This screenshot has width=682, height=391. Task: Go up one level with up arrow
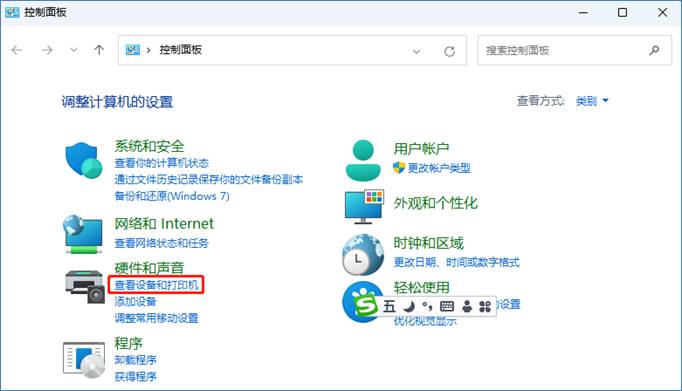click(x=99, y=50)
